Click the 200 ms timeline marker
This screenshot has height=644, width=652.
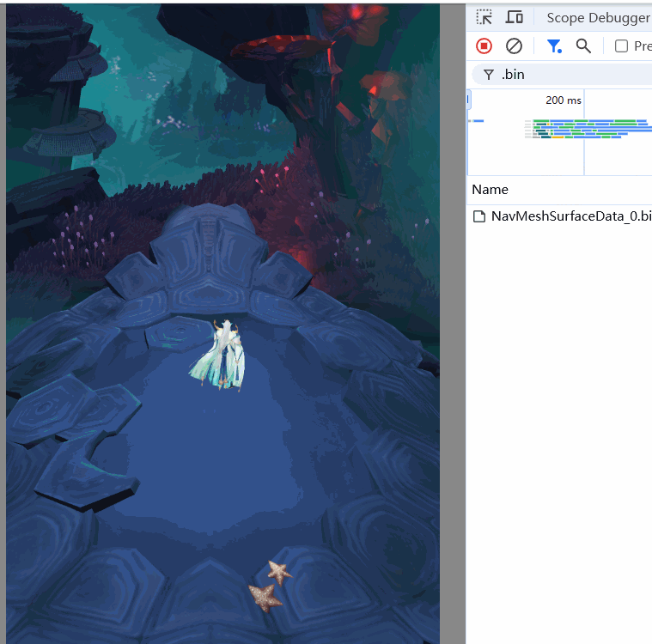point(563,100)
